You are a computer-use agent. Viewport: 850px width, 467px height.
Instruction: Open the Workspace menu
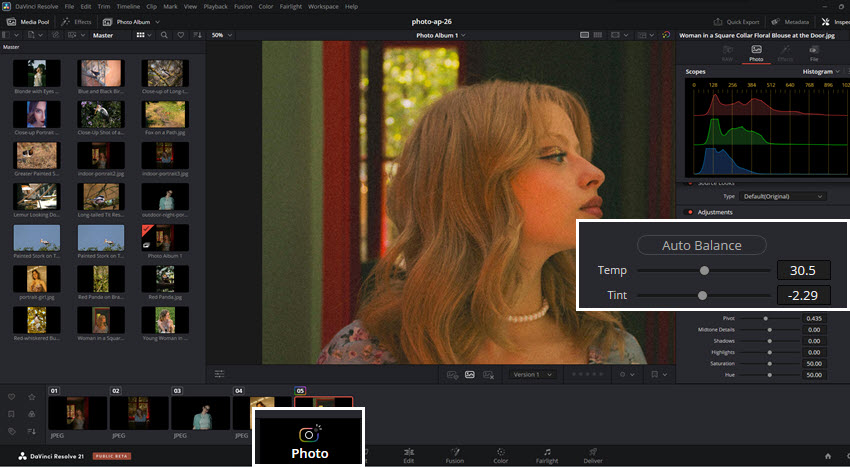[323, 7]
